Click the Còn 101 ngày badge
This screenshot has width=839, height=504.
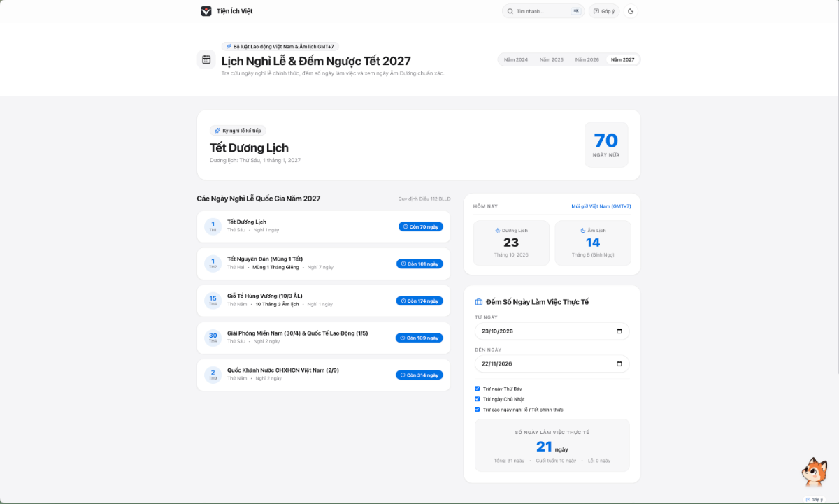(419, 264)
